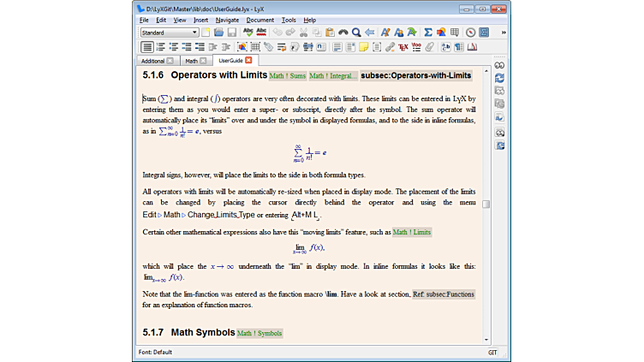
Task: Expand the toolbar overflow chevron
Action: (503, 33)
